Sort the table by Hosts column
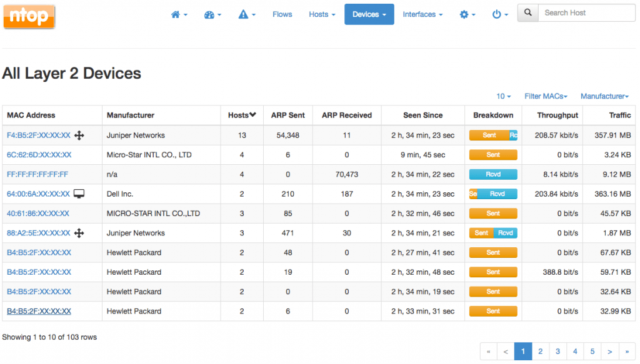 241,115
